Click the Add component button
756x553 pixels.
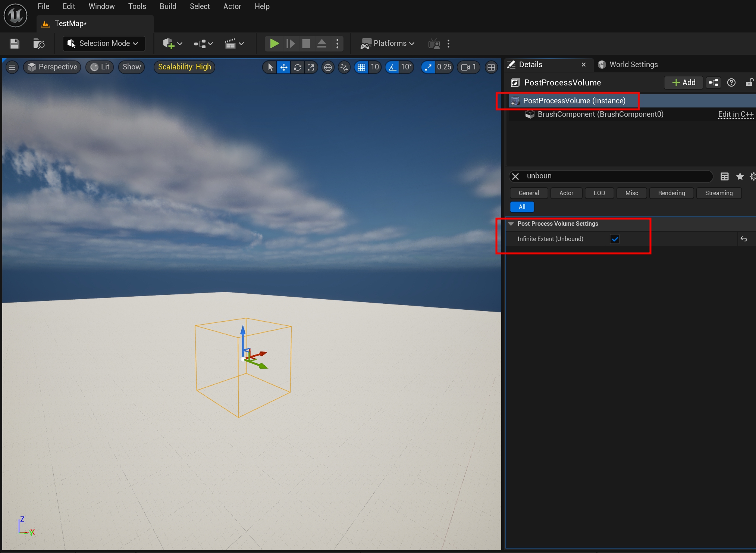click(684, 82)
